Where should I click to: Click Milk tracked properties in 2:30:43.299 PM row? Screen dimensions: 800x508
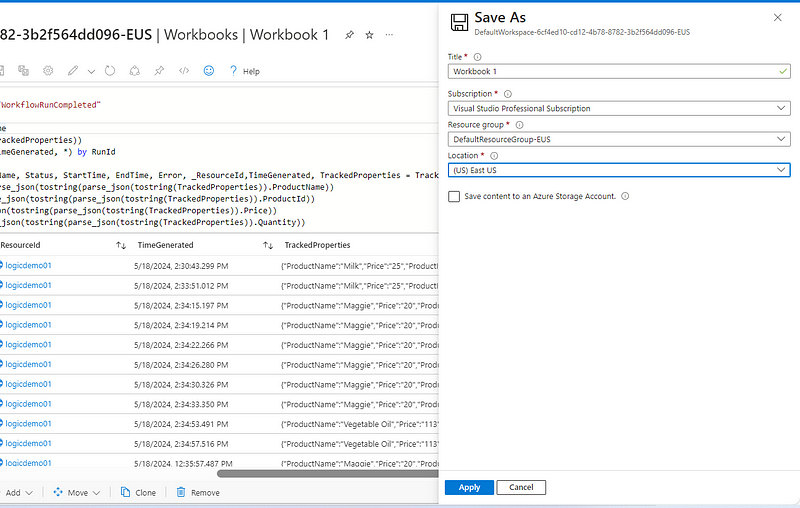(360, 266)
